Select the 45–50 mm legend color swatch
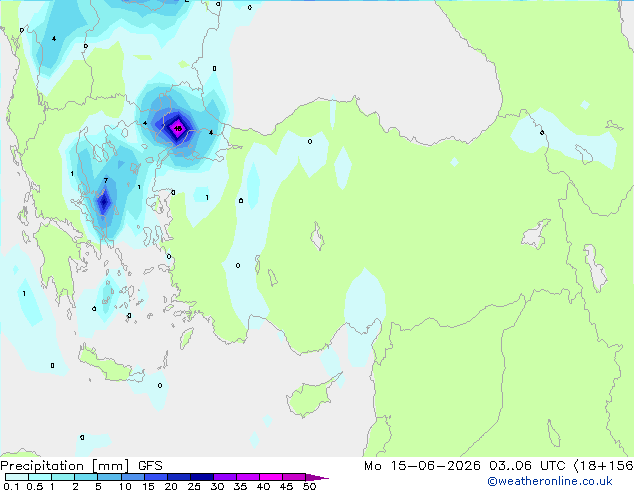 coord(294,477)
